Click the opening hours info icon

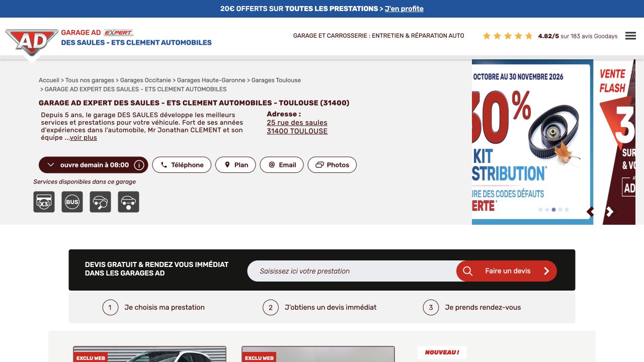pos(139,165)
